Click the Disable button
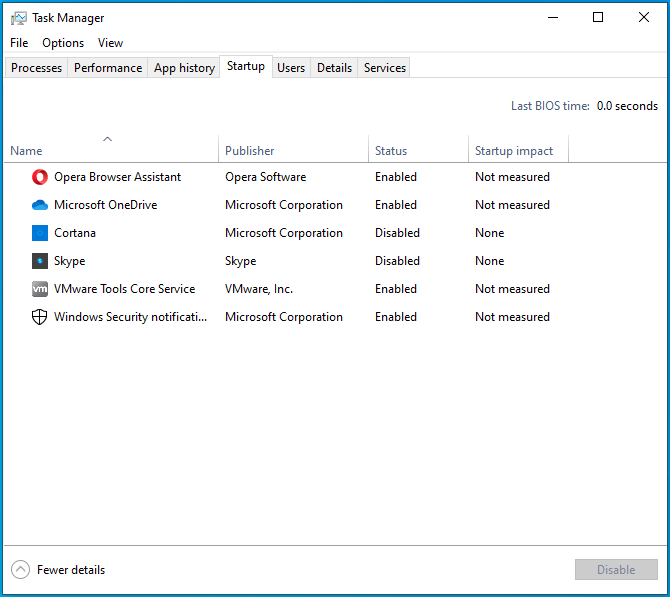 [x=616, y=569]
